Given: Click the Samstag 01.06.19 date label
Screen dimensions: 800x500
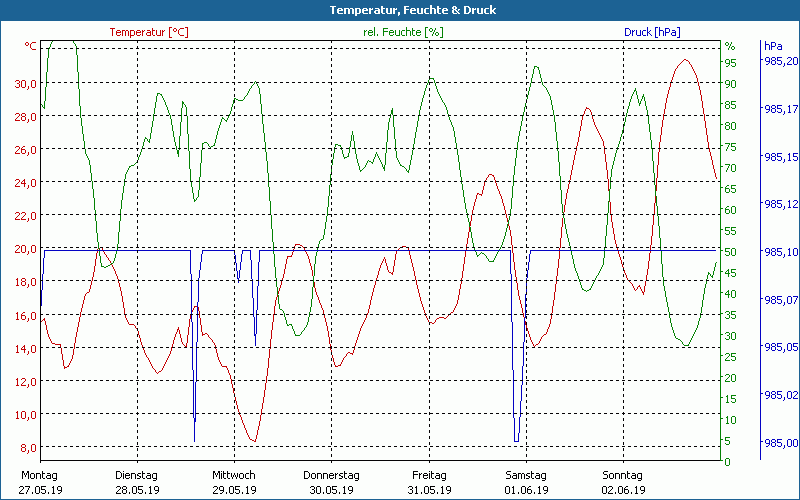Looking at the screenshot, I should (x=526, y=482).
